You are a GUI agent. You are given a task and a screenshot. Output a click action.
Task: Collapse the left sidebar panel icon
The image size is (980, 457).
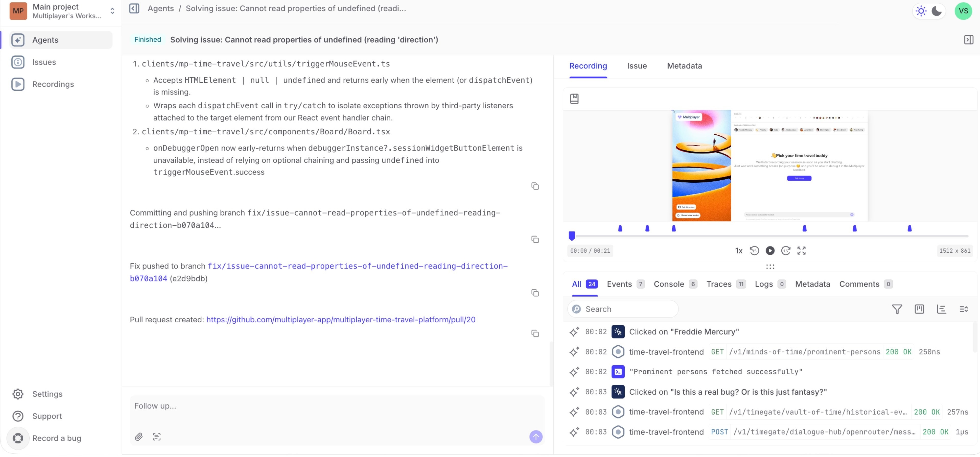tap(134, 8)
